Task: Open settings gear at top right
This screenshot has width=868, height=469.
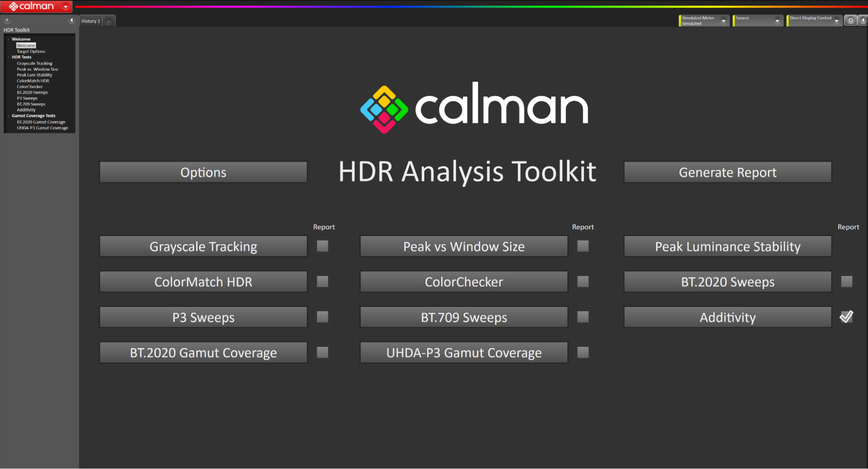Action: pos(851,20)
